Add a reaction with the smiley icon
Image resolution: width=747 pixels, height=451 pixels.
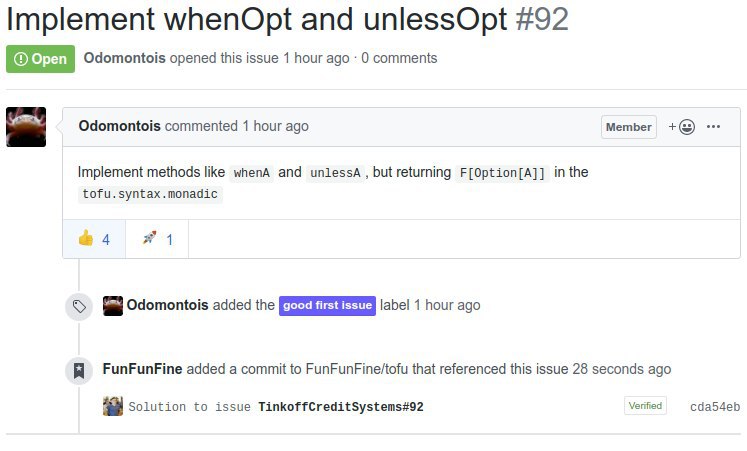tap(681, 127)
